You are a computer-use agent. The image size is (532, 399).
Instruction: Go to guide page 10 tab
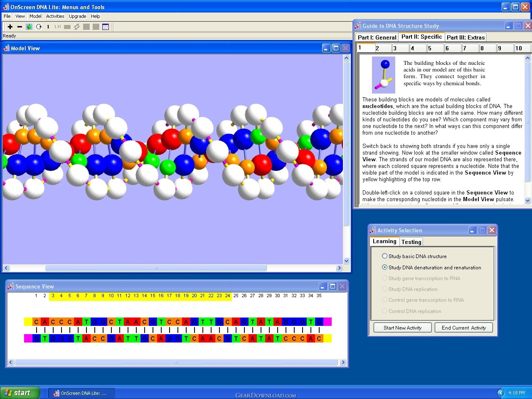tap(522, 48)
